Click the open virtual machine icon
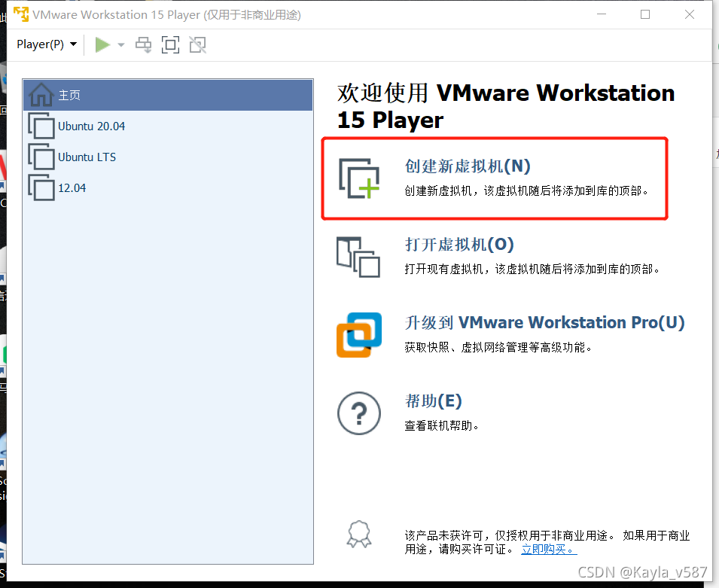 pos(358,257)
